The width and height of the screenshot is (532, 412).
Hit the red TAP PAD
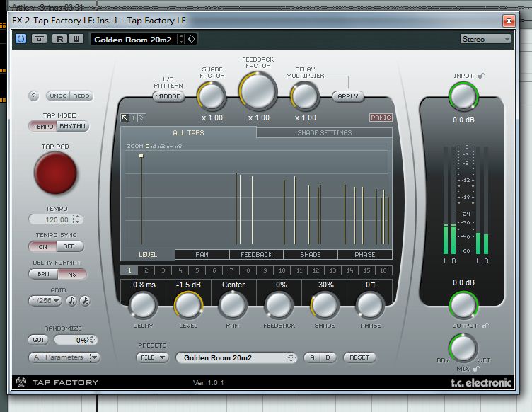coord(56,173)
